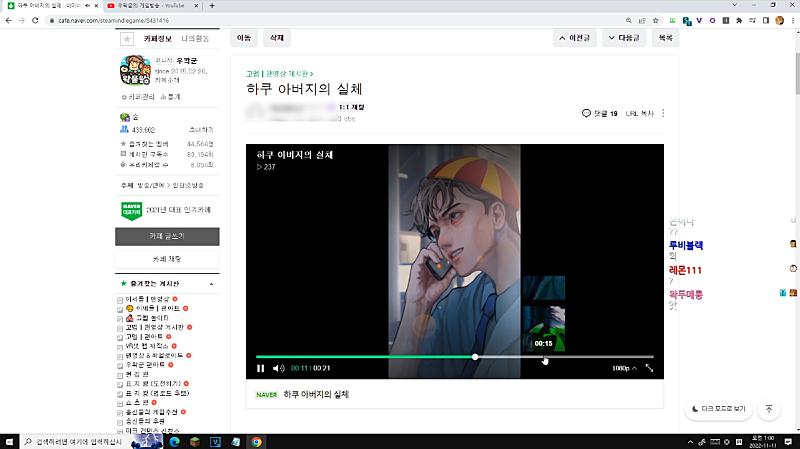Switch to the YouTube browser tab
The image size is (800, 449).
pyautogui.click(x=151, y=6)
